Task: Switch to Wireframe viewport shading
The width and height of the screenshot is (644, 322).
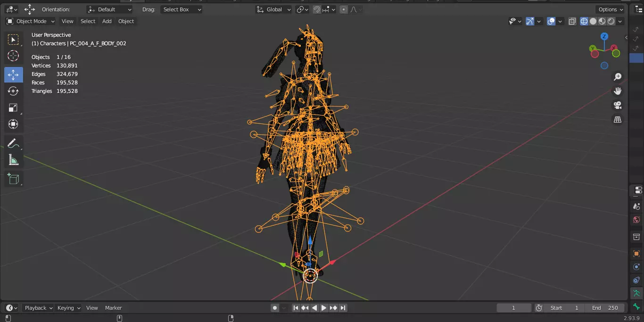Action: click(x=584, y=21)
